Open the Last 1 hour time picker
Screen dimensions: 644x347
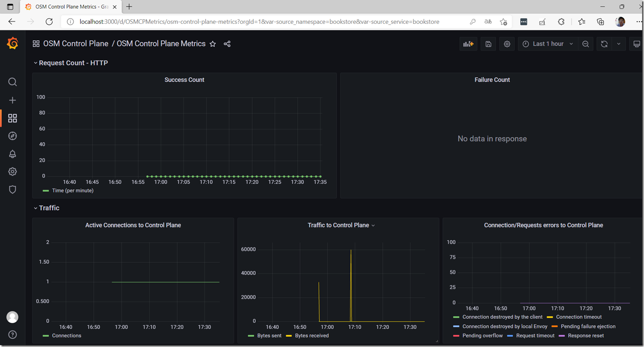click(x=548, y=44)
